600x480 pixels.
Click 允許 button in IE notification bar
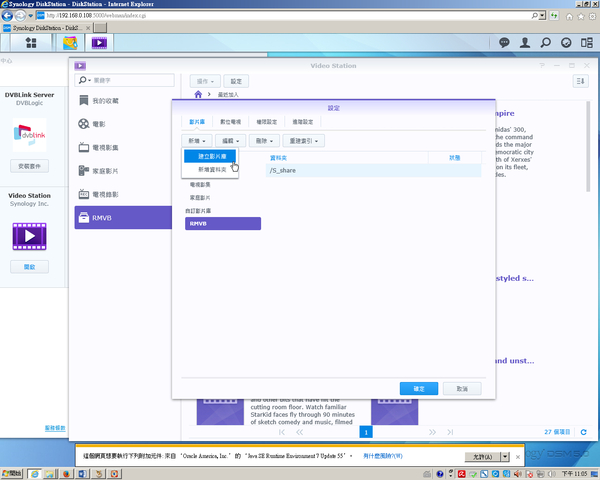[x=482, y=455]
